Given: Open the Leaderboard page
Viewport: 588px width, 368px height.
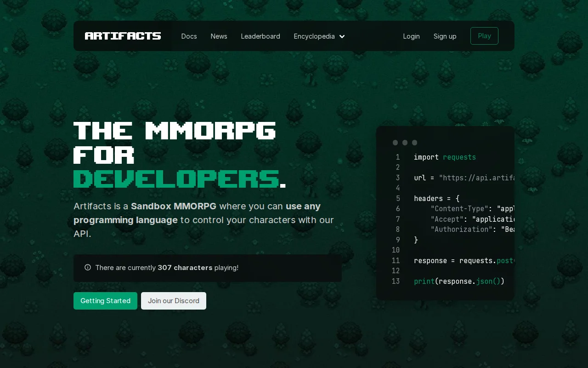Looking at the screenshot, I should click(x=260, y=36).
